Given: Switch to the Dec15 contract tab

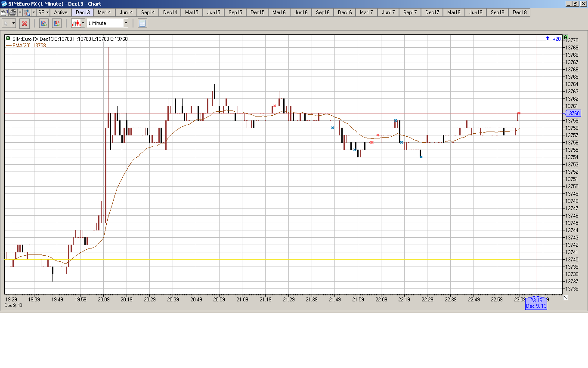Looking at the screenshot, I should click(x=257, y=12).
